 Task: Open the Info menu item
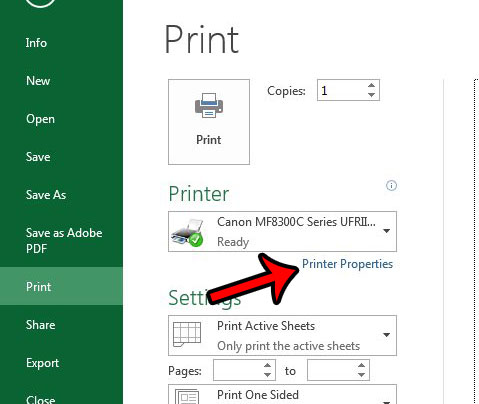click(x=36, y=43)
